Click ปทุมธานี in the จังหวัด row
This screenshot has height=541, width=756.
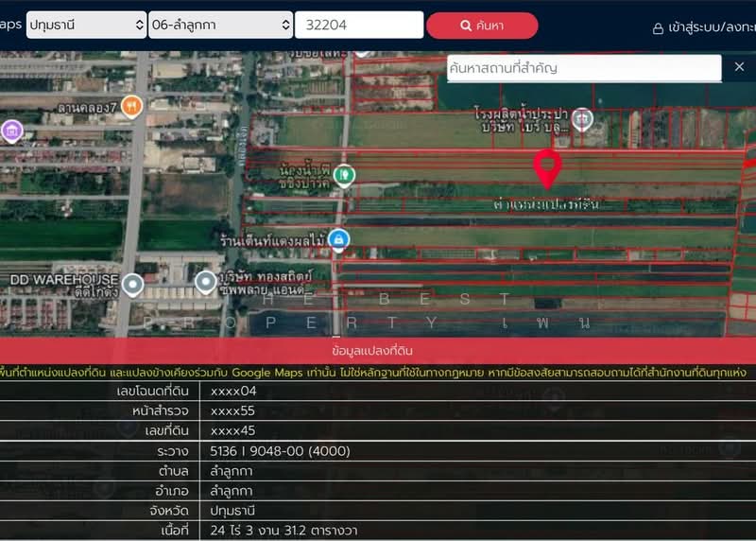coord(232,511)
